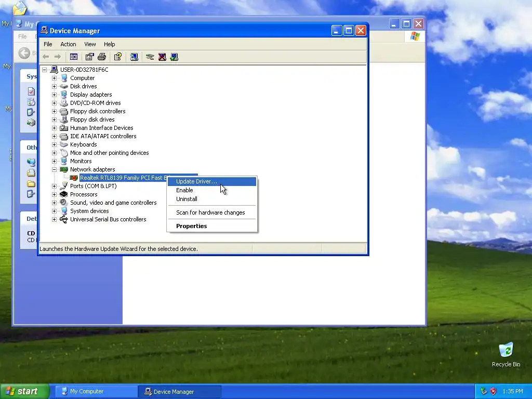
Task: Click the greyed Forward arrow in Device Manager toolbar
Action: pyautogui.click(x=58, y=57)
